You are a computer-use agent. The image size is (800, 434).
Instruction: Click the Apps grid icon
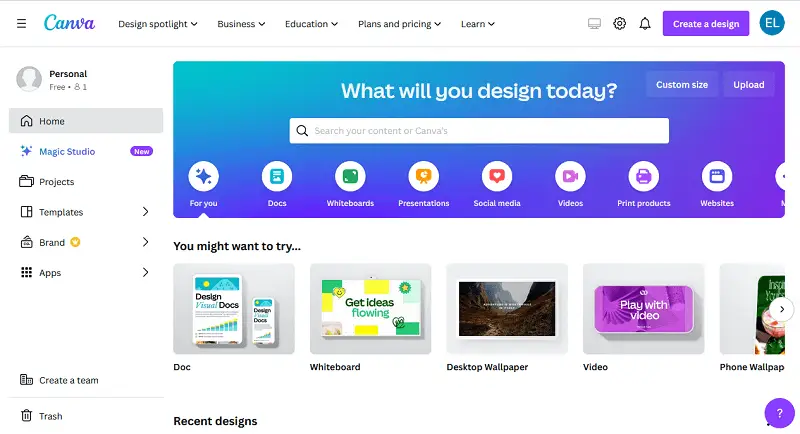26,272
